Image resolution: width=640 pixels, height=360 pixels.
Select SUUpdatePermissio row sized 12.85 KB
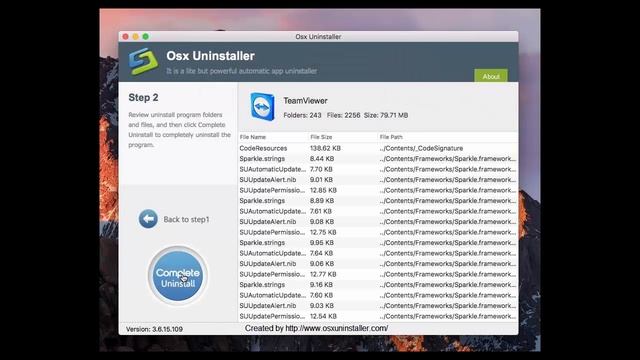(x=378, y=190)
